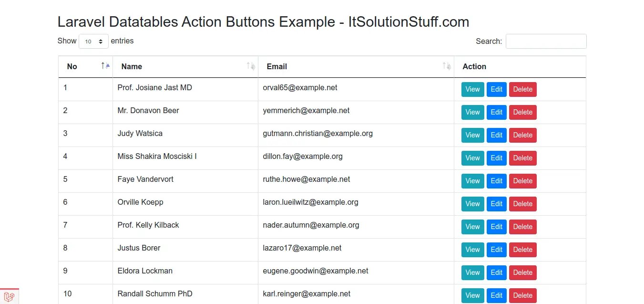Delete Judy Watsica's record

pos(522,135)
